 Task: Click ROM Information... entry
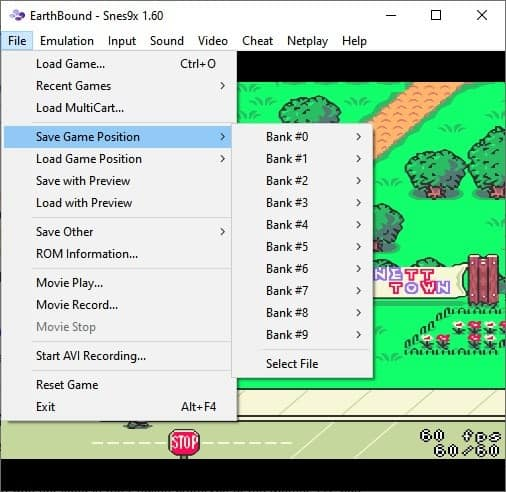coord(118,254)
